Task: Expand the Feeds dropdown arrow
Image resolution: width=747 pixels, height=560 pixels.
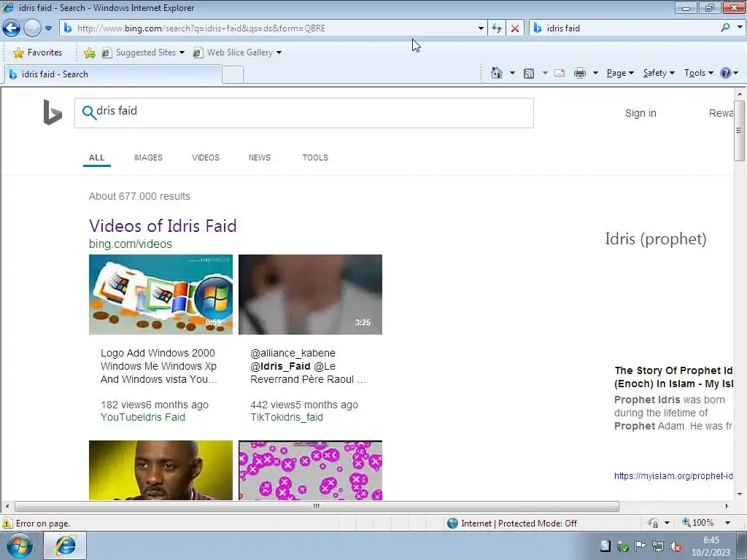Action: click(x=545, y=73)
